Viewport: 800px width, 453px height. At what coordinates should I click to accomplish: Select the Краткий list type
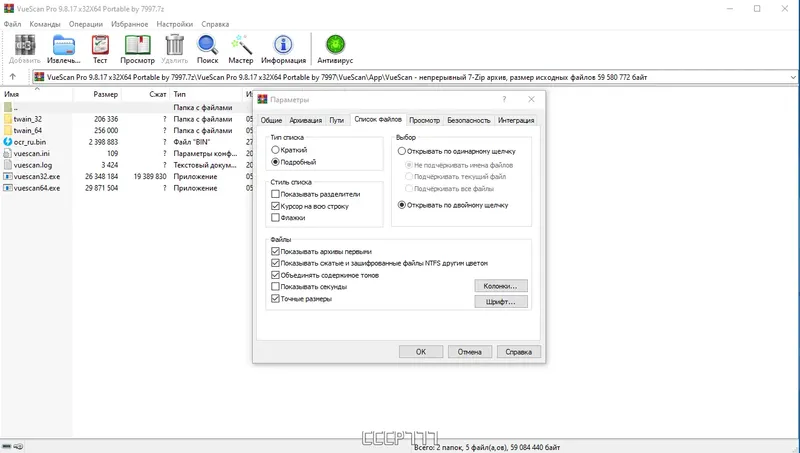tap(276, 150)
